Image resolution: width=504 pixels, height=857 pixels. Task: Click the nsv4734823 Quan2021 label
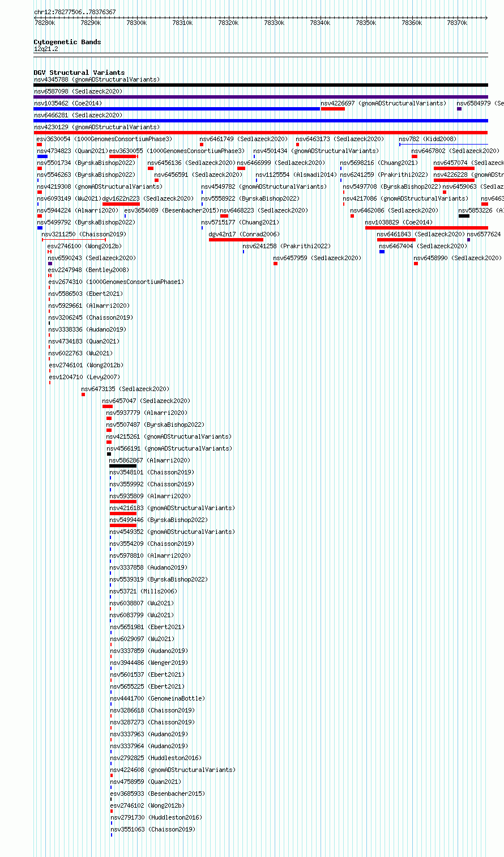pos(72,151)
